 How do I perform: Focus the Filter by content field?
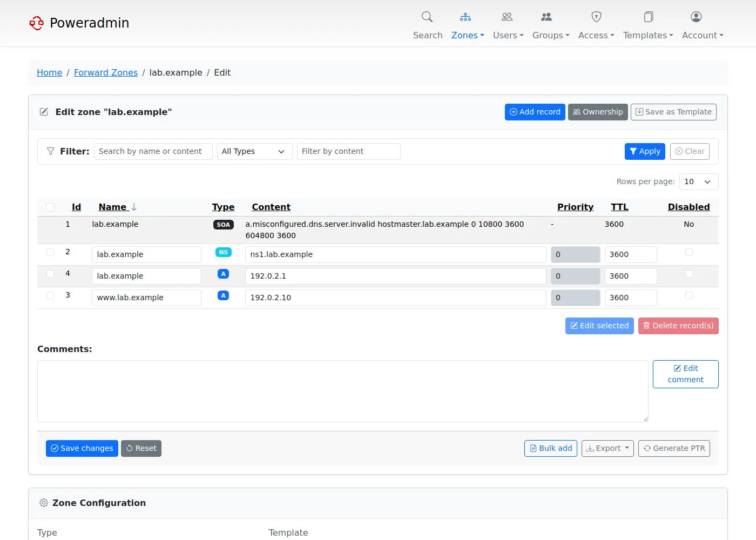pyautogui.click(x=349, y=151)
